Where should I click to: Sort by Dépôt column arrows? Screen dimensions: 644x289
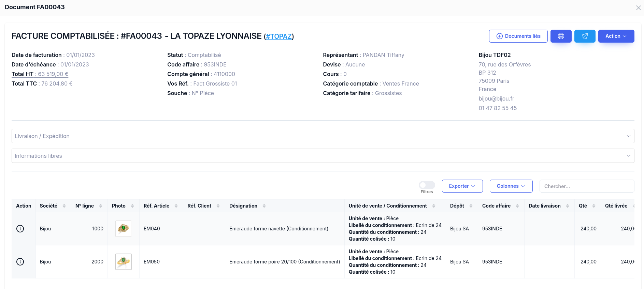pyautogui.click(x=471, y=206)
